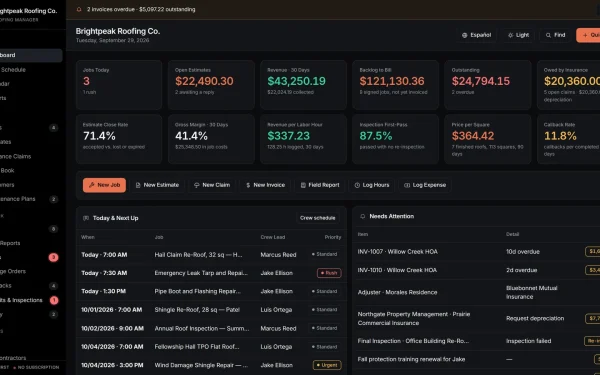Screen dimensions: 600x375
Task: Click the bell icon in overdue invoices banner
Action: coord(79,10)
